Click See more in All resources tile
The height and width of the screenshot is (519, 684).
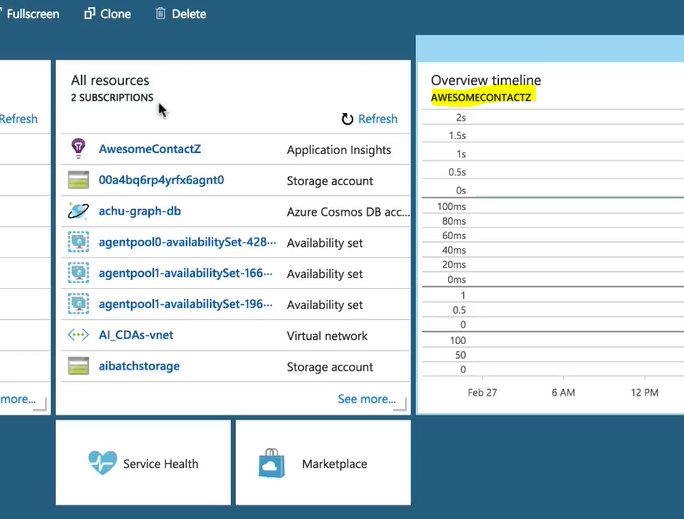pos(366,398)
